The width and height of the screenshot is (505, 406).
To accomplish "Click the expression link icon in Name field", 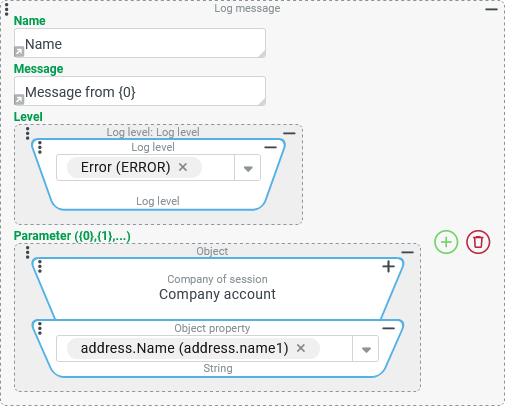I will coord(19,52).
